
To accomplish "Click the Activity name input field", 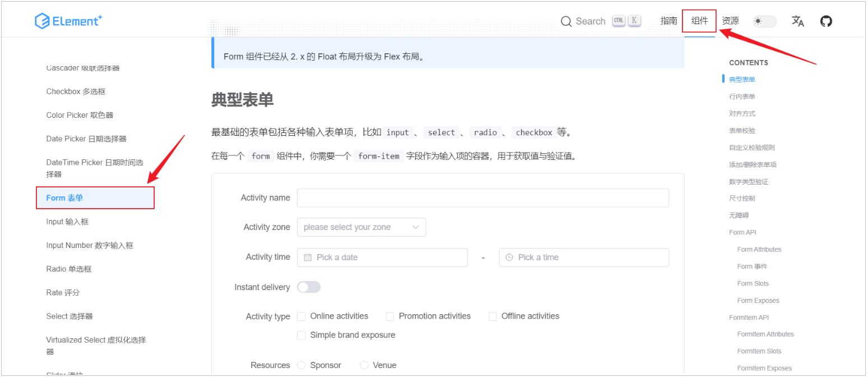I will [x=482, y=198].
